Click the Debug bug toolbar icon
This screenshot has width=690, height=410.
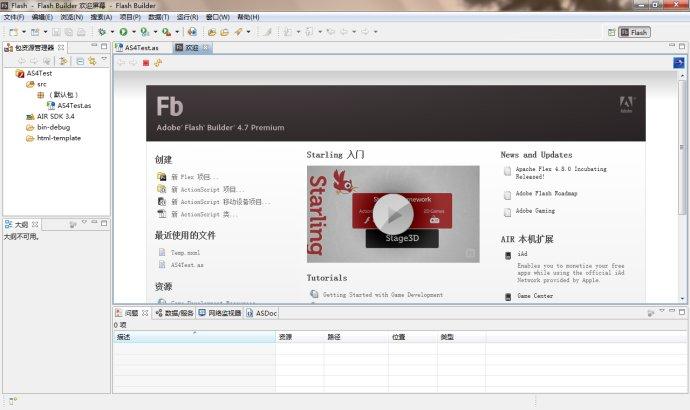102,32
